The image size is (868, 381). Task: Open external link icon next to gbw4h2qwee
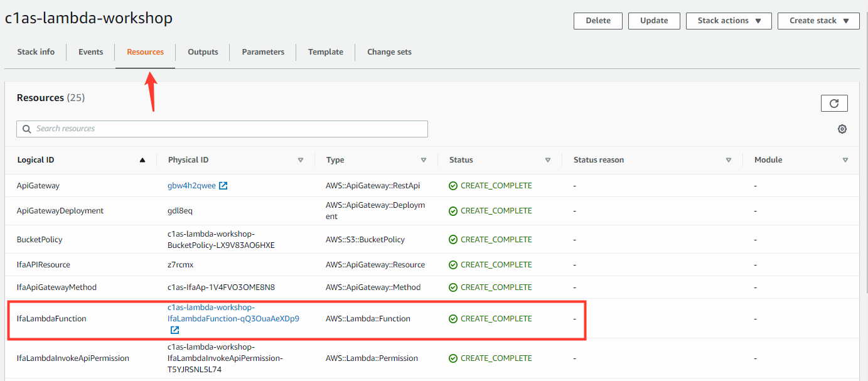click(x=223, y=186)
